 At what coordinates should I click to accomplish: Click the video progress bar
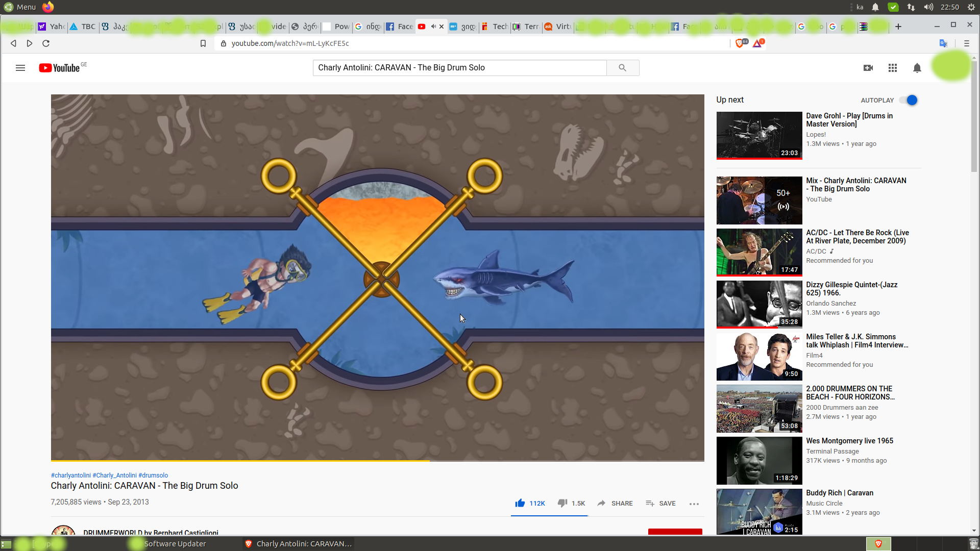pos(378,461)
